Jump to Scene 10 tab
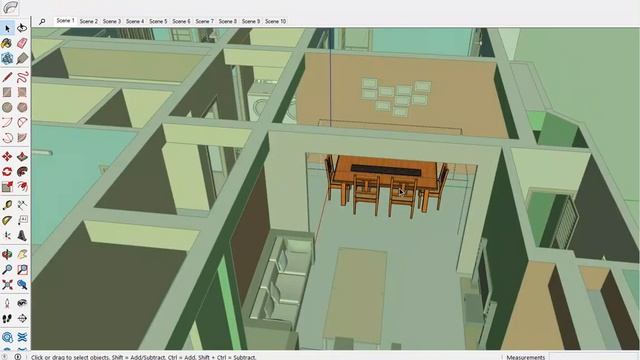This screenshot has height=360, width=640. click(x=276, y=21)
